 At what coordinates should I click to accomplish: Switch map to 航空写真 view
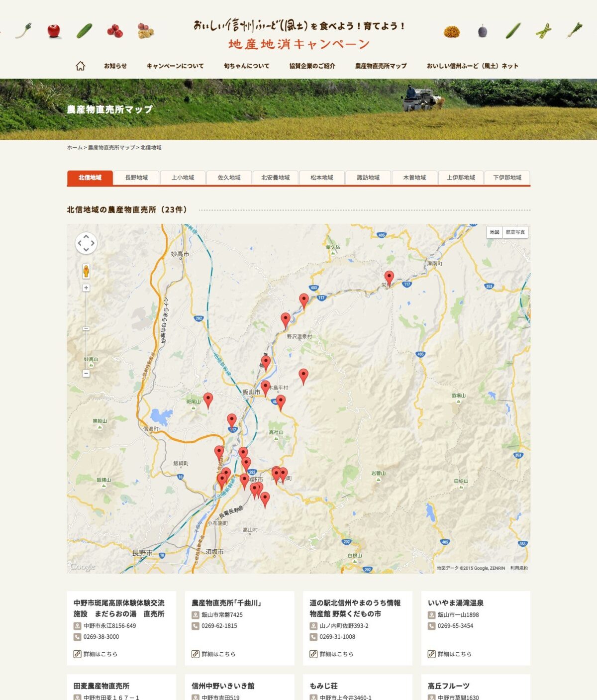(515, 232)
